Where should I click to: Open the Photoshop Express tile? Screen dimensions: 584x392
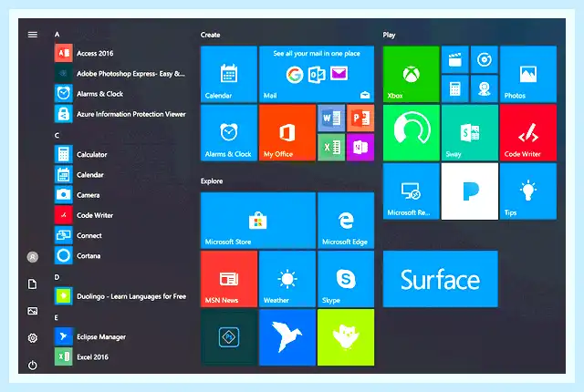(229, 337)
